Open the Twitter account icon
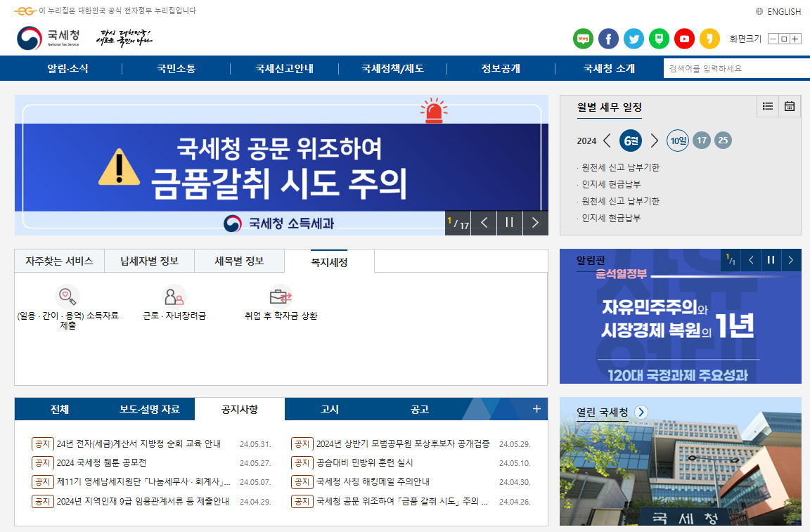Screen dimensions: 810x532 point(634,39)
